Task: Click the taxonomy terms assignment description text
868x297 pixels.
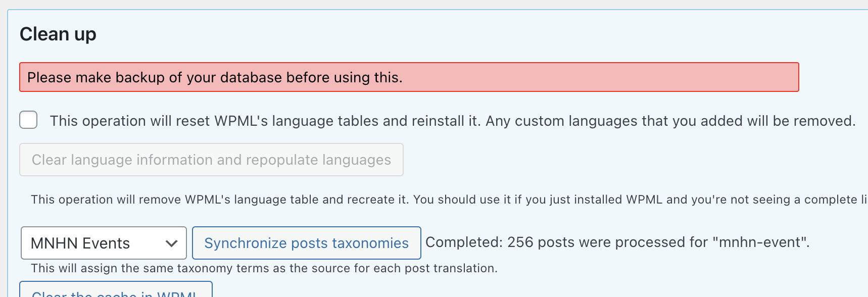Action: tap(264, 268)
